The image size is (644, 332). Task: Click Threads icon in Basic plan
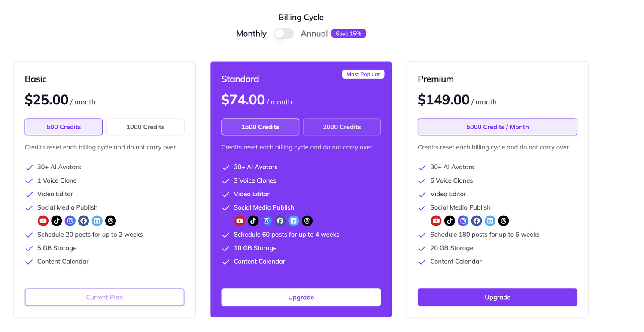(x=110, y=221)
